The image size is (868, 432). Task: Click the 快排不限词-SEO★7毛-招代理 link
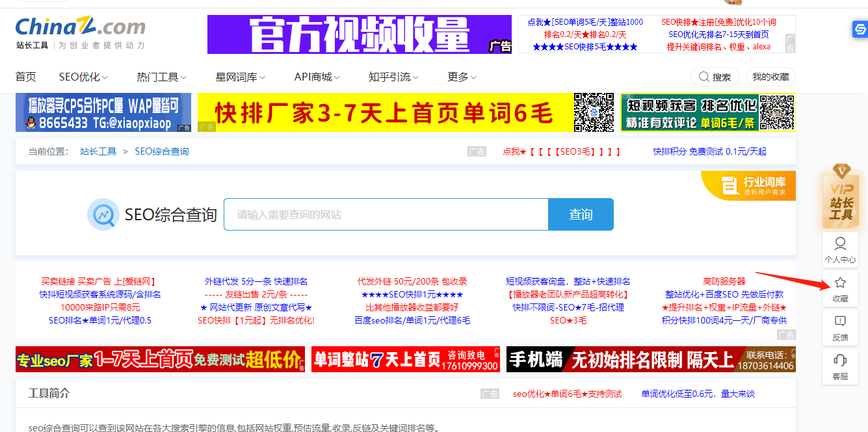pos(568,307)
